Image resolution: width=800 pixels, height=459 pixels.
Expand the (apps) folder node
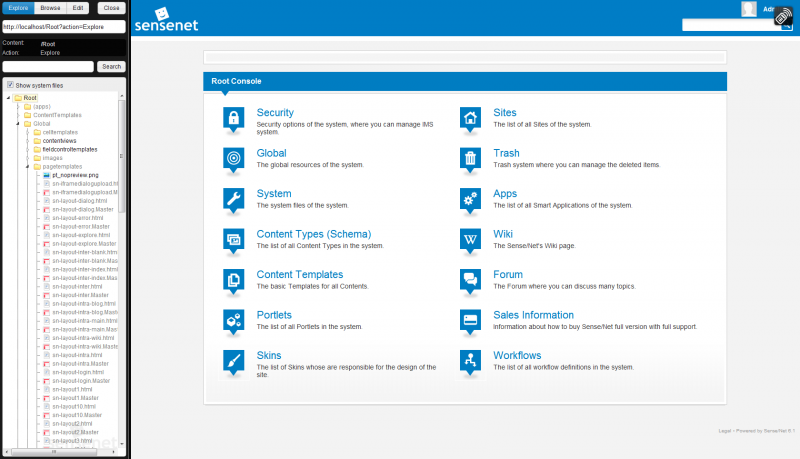(18, 107)
